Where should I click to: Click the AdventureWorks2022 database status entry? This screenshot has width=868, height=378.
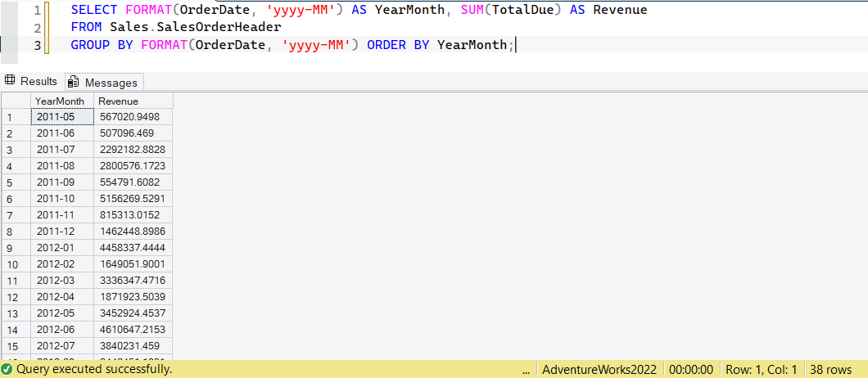point(599,369)
